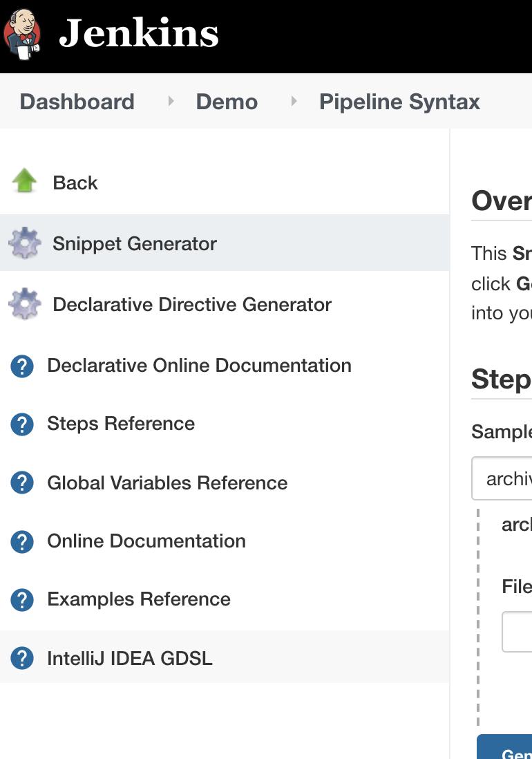The width and height of the screenshot is (532, 759).
Task: Click the Global Variables Reference help icon
Action: [22, 483]
